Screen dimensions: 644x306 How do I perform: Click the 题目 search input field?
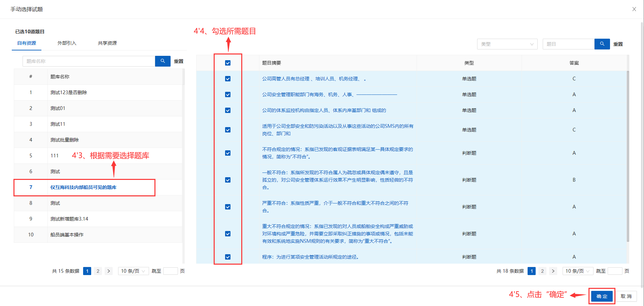click(x=569, y=44)
